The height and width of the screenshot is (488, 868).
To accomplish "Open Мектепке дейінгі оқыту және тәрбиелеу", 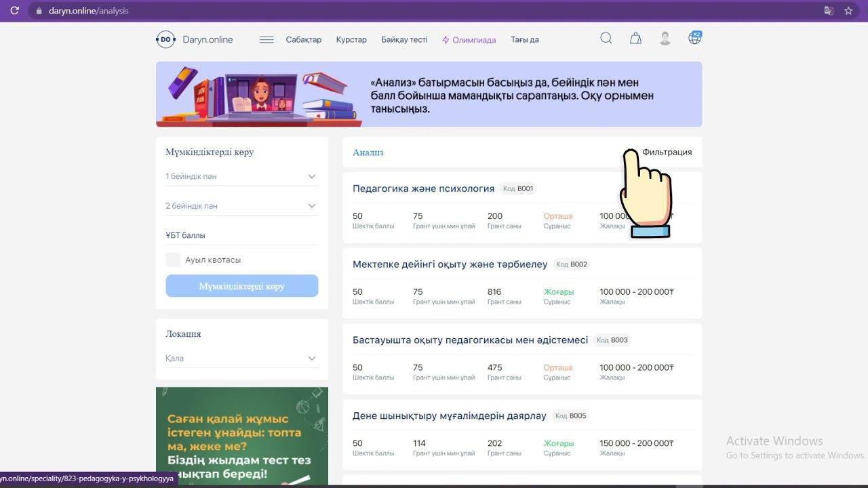I will 450,264.
